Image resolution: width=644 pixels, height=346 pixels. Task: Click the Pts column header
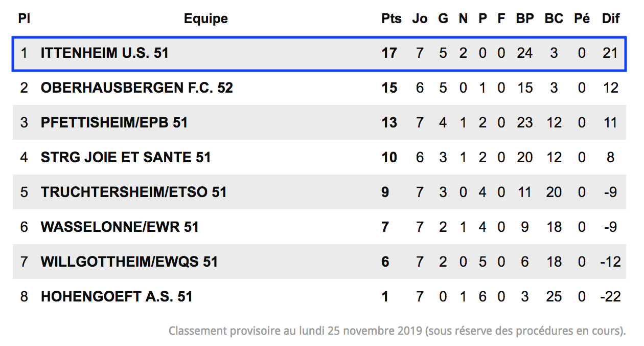[392, 19]
